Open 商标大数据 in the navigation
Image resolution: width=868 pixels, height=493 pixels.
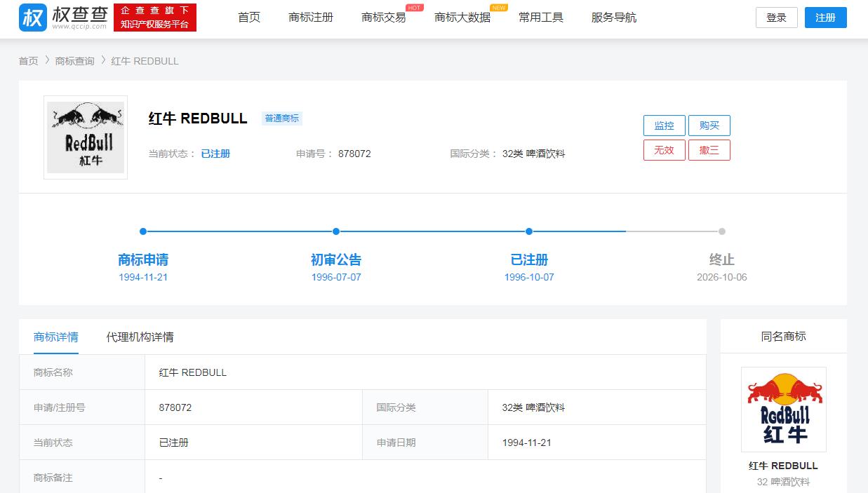click(462, 18)
